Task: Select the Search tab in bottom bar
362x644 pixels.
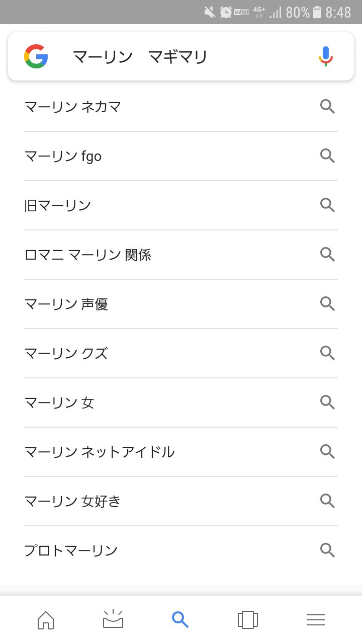Action: tap(180, 619)
